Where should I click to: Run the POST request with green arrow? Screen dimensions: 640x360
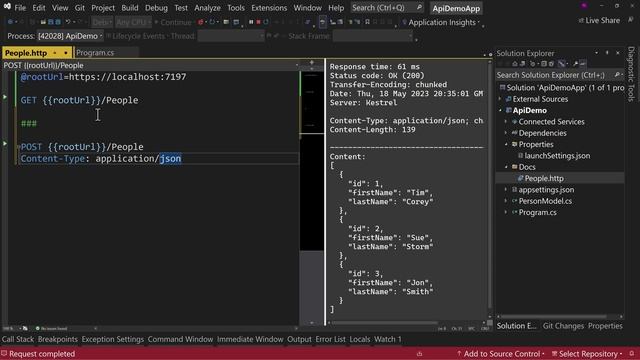pos(5,144)
